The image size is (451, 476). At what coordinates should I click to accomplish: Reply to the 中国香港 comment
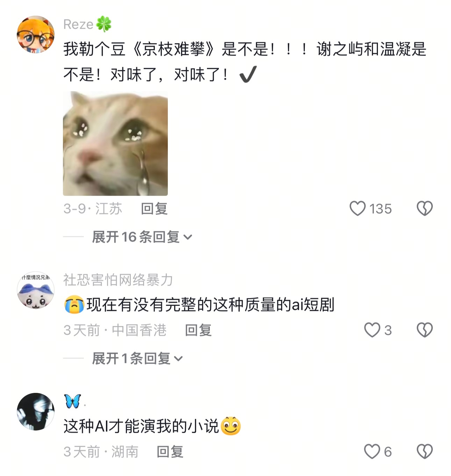(x=198, y=330)
